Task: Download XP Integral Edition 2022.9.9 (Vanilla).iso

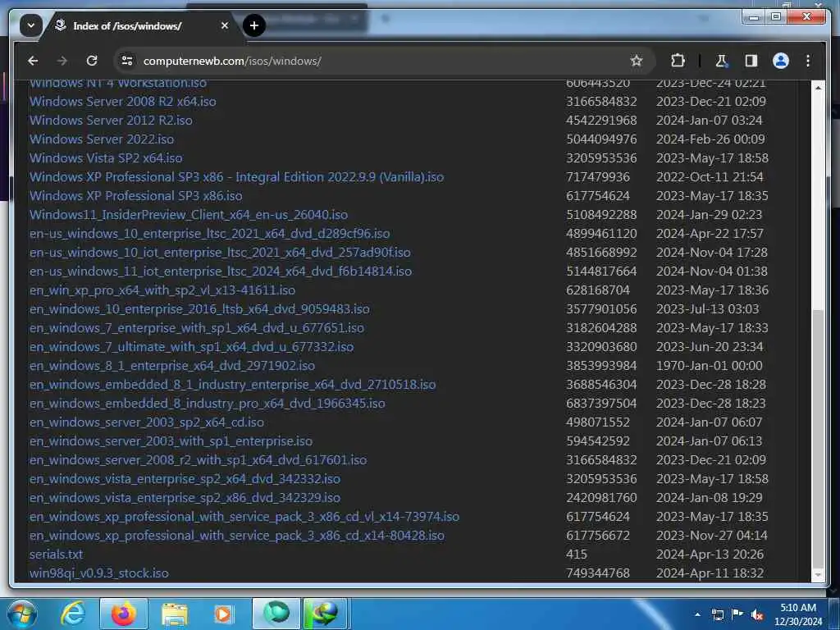Action: coord(237,177)
